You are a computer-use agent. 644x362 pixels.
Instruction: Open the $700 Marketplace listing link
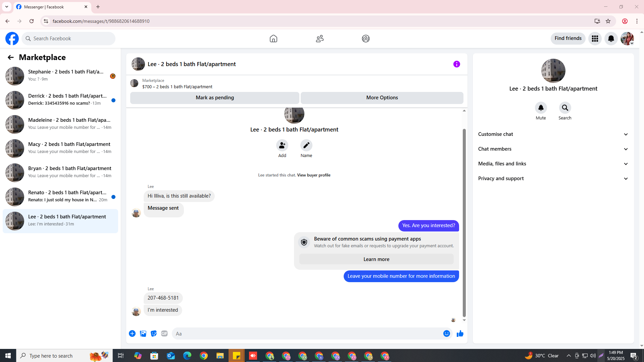click(x=177, y=87)
